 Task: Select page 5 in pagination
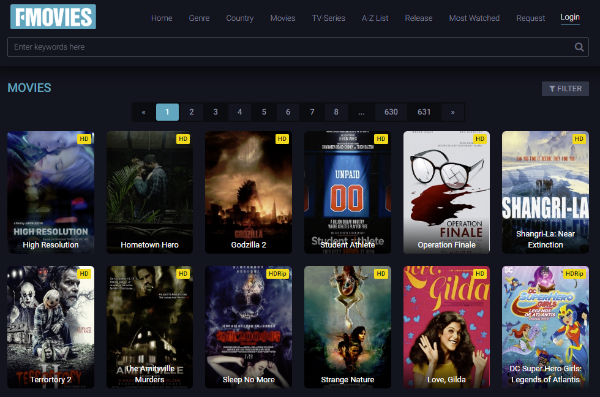coord(264,112)
